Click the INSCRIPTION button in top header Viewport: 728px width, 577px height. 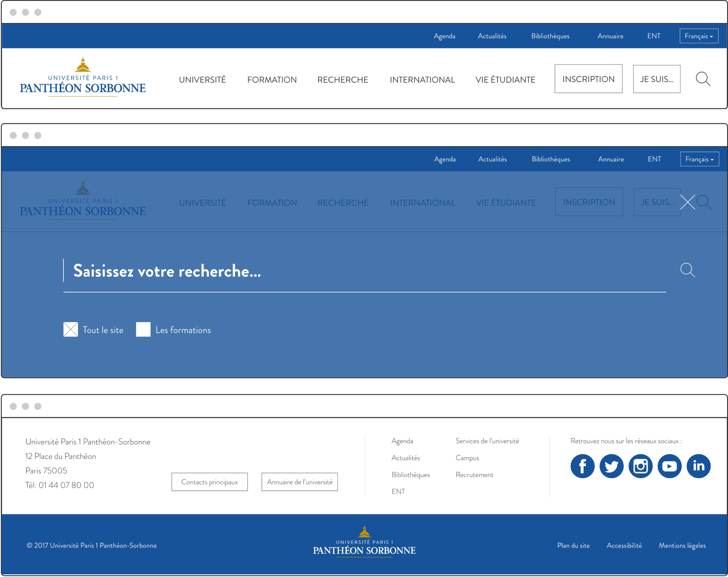pos(589,79)
